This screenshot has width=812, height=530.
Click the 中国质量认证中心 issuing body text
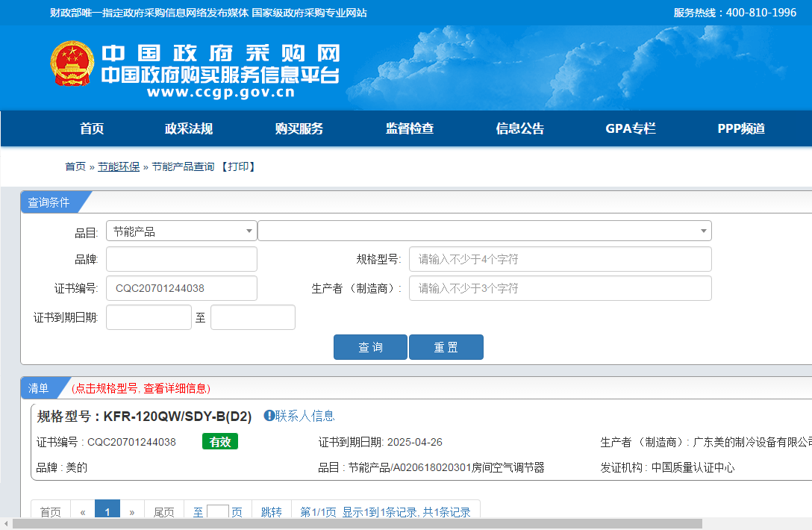pyautogui.click(x=693, y=467)
